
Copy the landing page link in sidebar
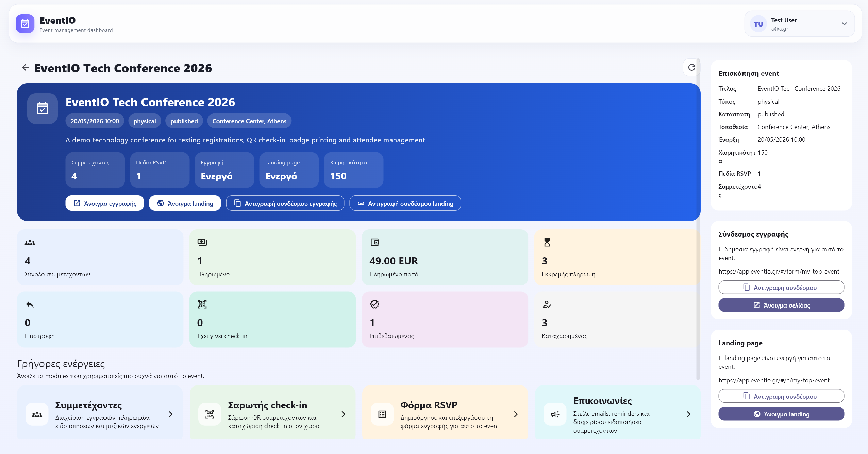[x=781, y=396]
